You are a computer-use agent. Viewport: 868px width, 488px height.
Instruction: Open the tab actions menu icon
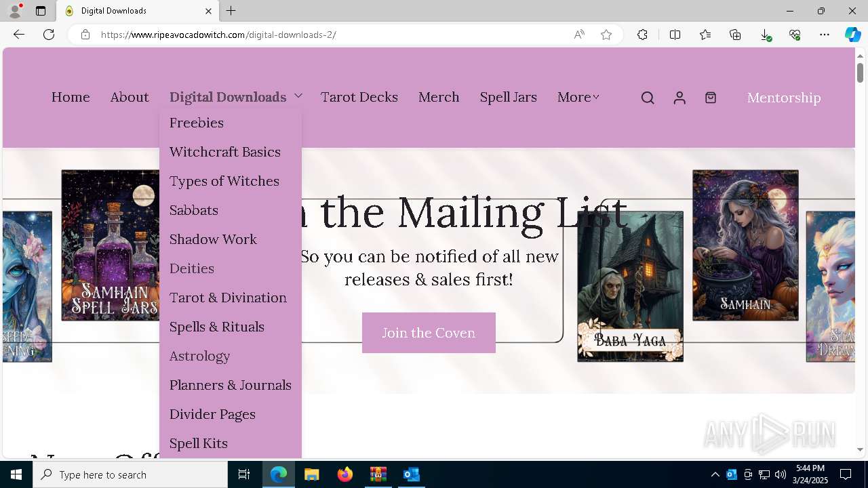click(x=41, y=11)
